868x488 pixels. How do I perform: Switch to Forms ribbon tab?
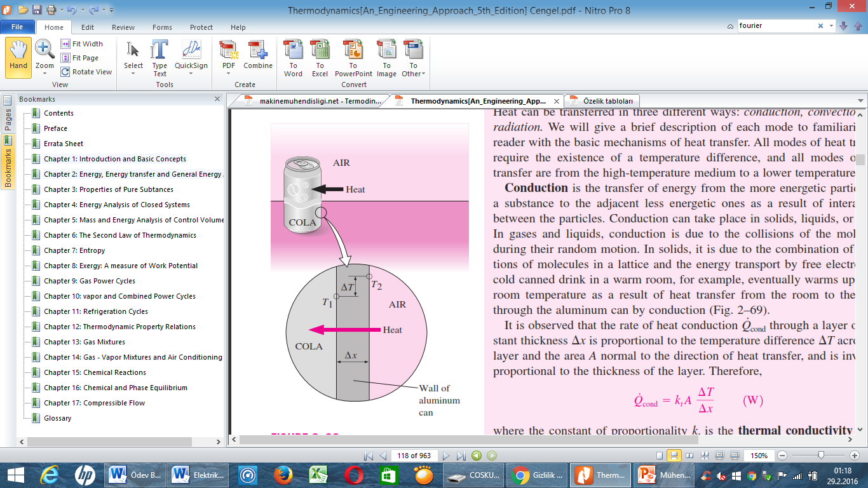point(162,27)
